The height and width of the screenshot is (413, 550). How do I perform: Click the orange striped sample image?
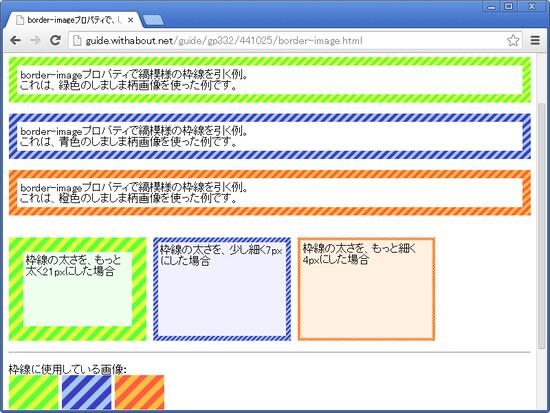tap(140, 392)
